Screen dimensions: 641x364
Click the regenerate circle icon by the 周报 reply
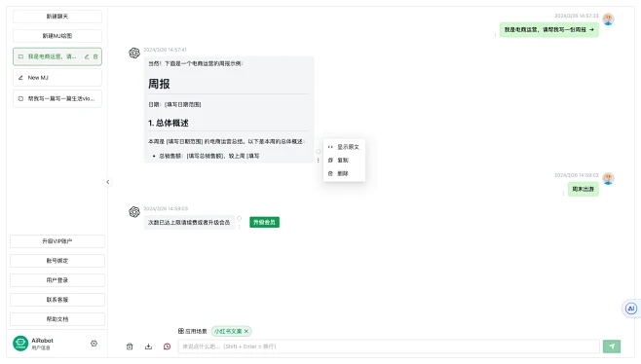coord(318,152)
